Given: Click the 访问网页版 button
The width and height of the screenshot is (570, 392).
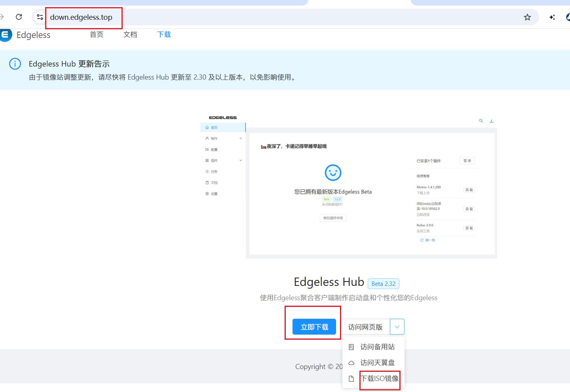Looking at the screenshot, I should click(365, 327).
